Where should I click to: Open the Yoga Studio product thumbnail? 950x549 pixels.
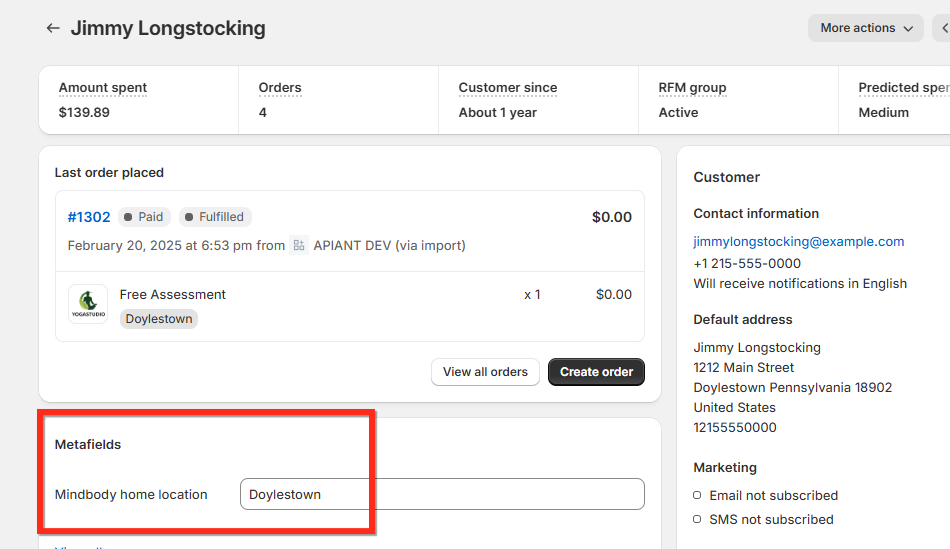click(x=88, y=304)
